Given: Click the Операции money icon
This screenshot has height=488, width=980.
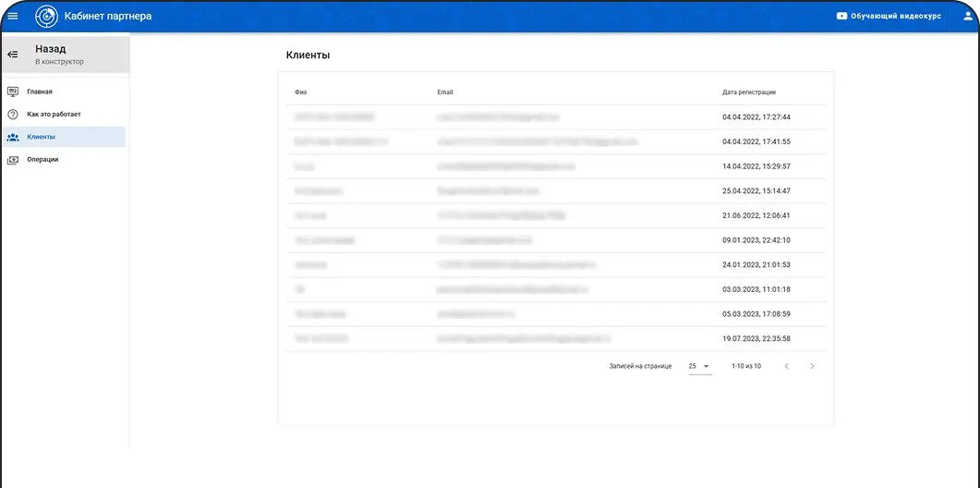Looking at the screenshot, I should pos(13,160).
